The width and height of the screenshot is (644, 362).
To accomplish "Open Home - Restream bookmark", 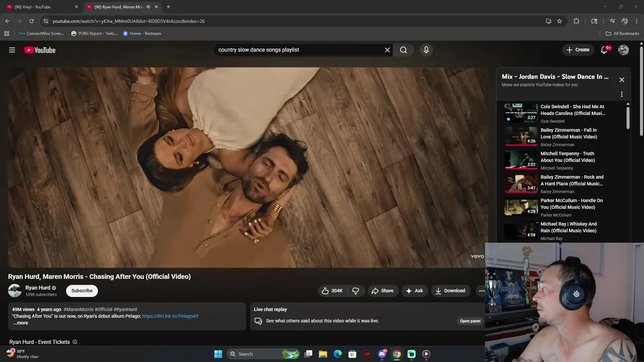I will (x=142, y=34).
